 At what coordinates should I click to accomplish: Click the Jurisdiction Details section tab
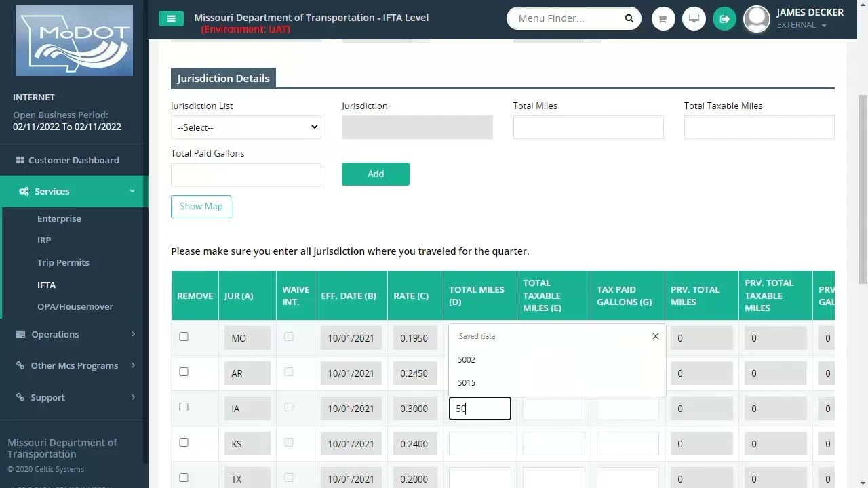click(223, 79)
